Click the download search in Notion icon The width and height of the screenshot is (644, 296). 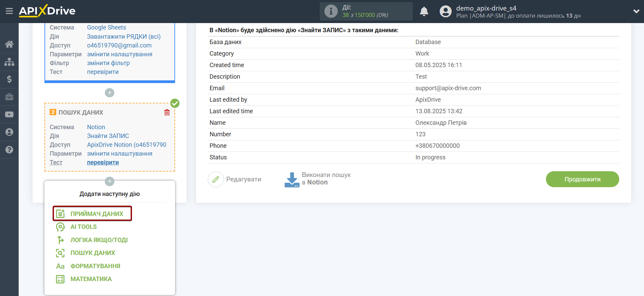coord(292,180)
